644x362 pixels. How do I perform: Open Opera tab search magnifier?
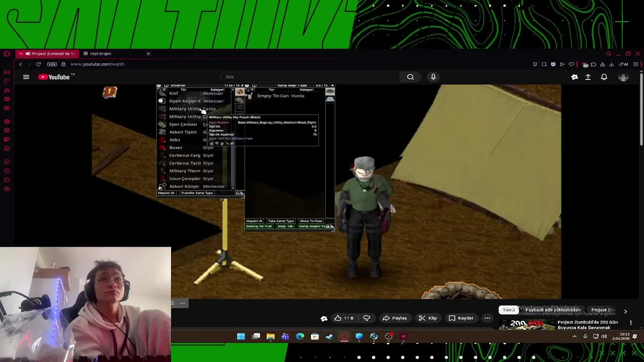pos(608,54)
